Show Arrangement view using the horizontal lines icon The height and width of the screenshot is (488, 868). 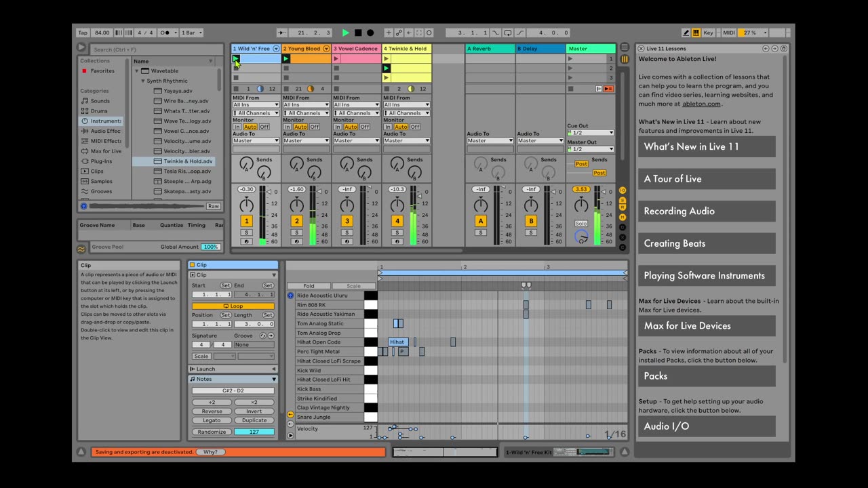pyautogui.click(x=625, y=48)
